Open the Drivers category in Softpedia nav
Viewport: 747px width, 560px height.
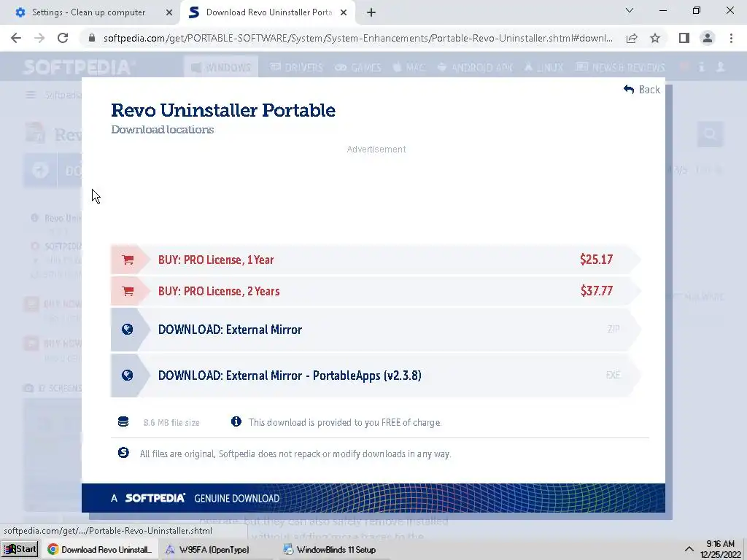pos(296,67)
